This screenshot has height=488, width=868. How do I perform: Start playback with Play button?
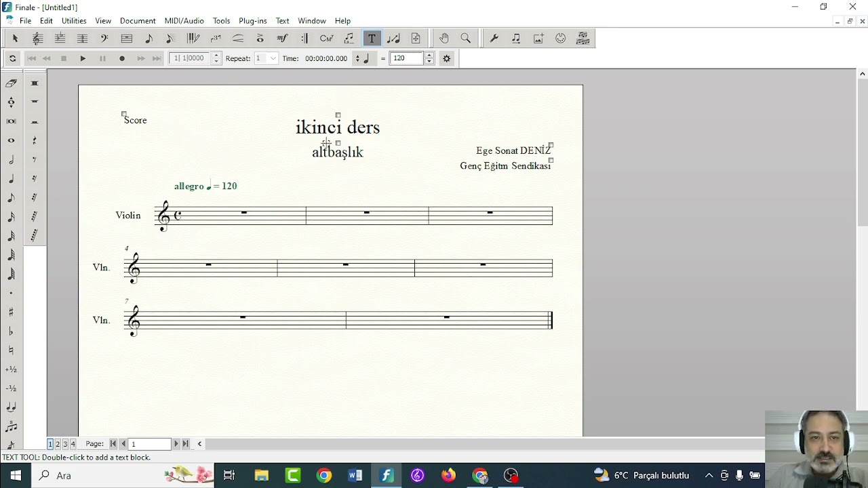tap(83, 59)
